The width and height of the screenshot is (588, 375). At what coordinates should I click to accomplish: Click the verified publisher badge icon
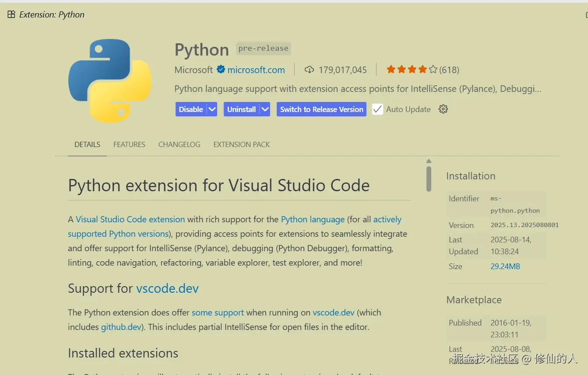[221, 70]
